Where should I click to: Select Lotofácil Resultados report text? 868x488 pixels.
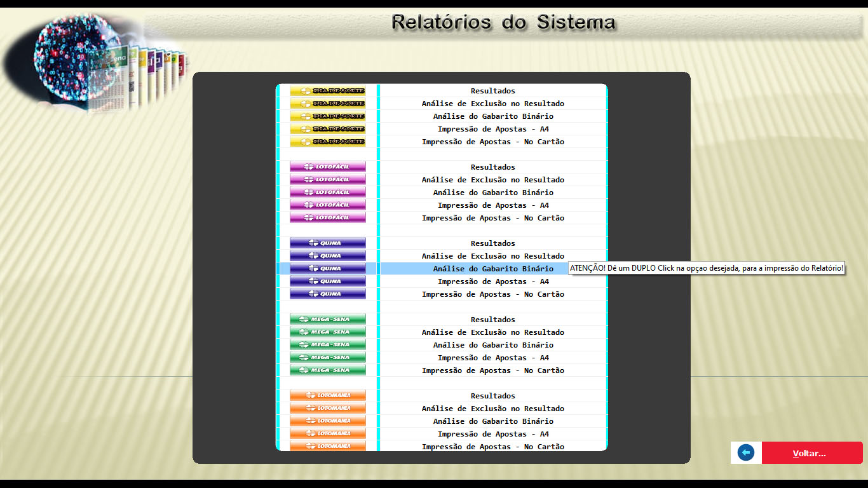(493, 167)
